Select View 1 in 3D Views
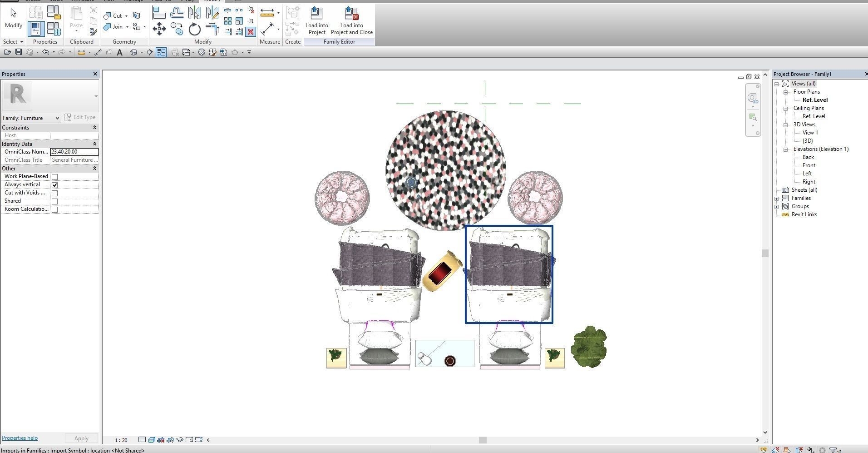 coord(810,133)
